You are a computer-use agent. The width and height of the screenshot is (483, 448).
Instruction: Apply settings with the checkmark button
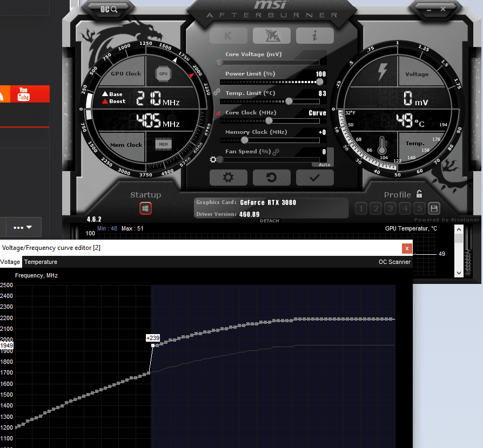coord(314,178)
